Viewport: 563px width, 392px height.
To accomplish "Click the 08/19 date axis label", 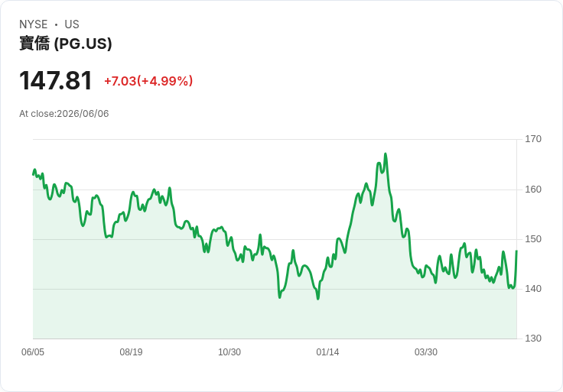I will [131, 352].
